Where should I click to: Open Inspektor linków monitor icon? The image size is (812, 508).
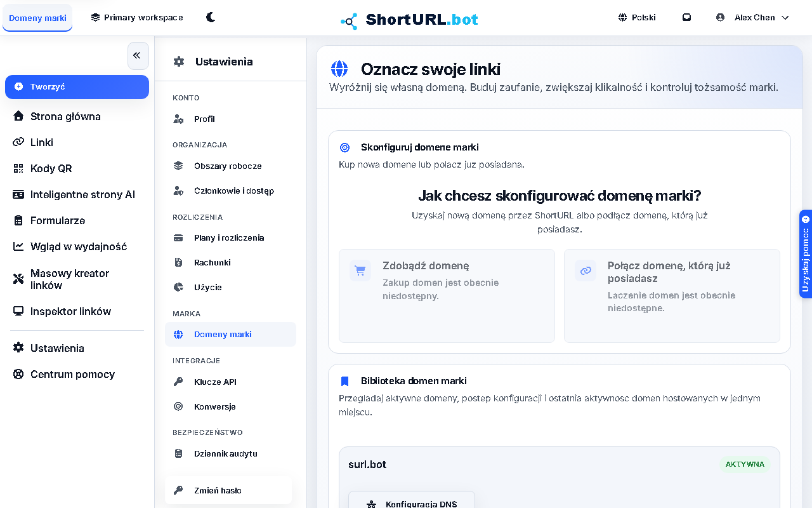tap(18, 311)
